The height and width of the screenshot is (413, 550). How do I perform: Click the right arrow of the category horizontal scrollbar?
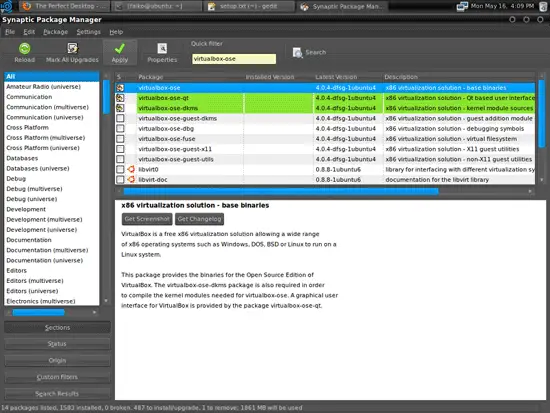94,312
